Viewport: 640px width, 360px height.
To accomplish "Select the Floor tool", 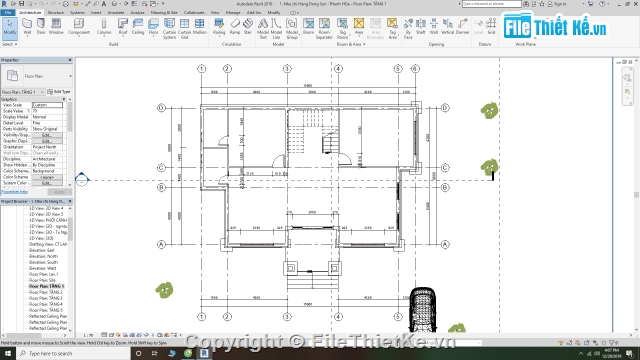I will pos(153,27).
